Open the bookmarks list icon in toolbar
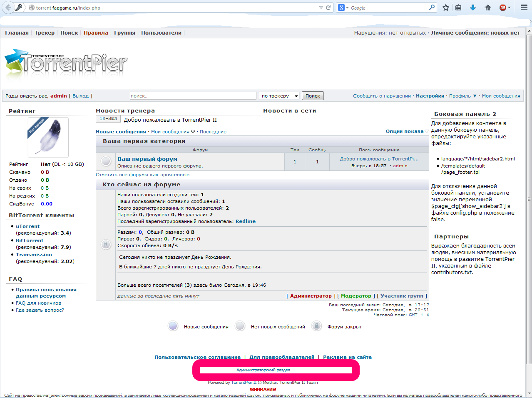Image resolution: width=532 pixels, height=398 pixels. (458, 8)
